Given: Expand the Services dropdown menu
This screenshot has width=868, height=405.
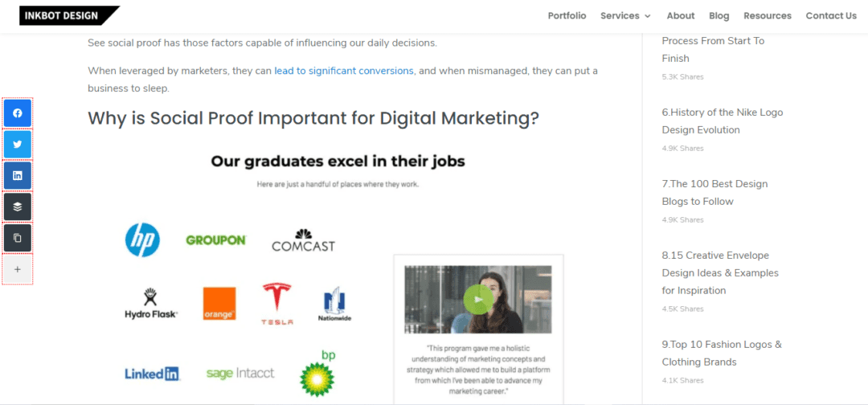Looking at the screenshot, I should click(x=625, y=15).
